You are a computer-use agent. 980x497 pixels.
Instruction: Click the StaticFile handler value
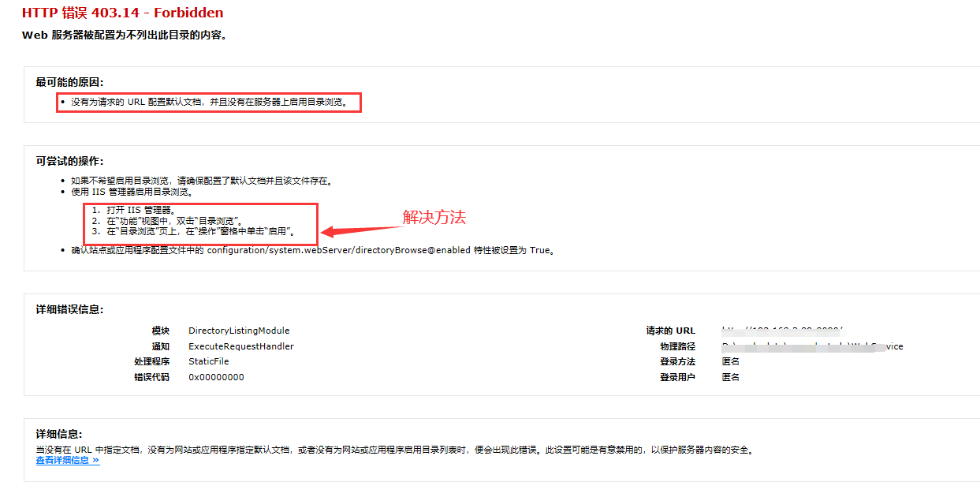coord(210,361)
